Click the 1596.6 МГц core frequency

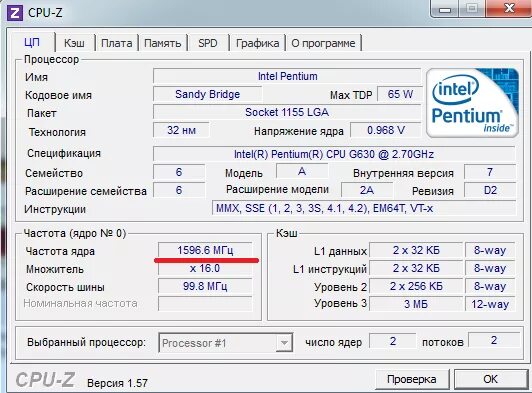[205, 250]
